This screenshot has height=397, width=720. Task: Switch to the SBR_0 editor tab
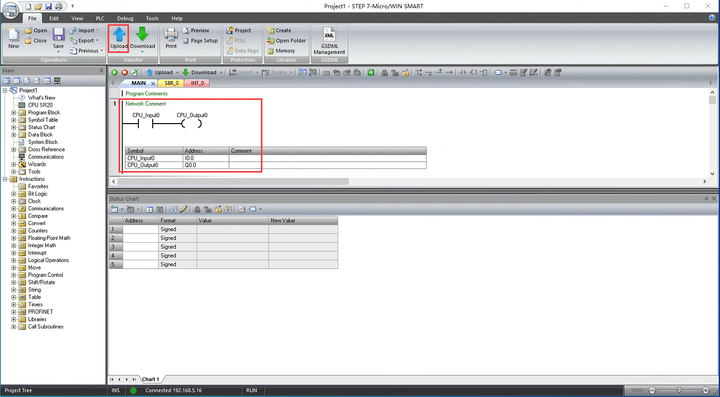point(171,83)
